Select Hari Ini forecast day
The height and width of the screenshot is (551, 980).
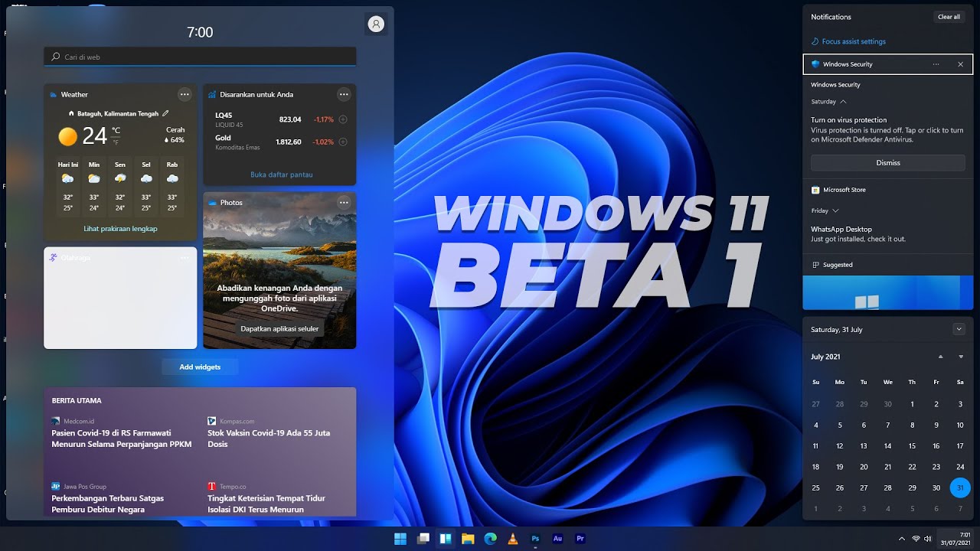tap(68, 187)
